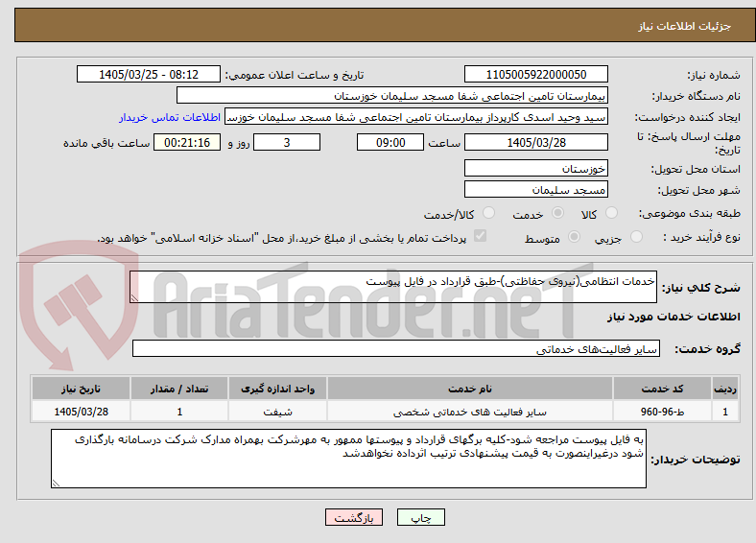Click the چاپ (print) button
Viewport: 756px width, 543px height.
pyautogui.click(x=420, y=517)
